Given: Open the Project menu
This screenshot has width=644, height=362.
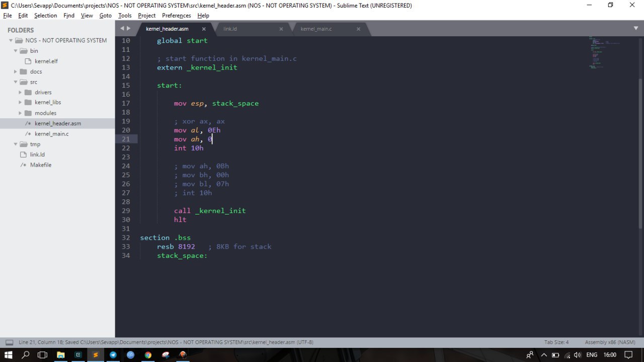Looking at the screenshot, I should pos(147,16).
